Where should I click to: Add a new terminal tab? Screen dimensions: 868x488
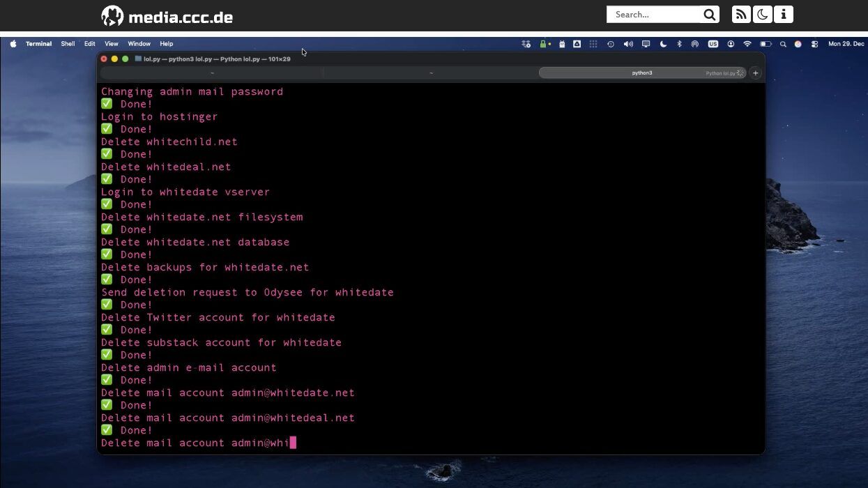(x=755, y=73)
